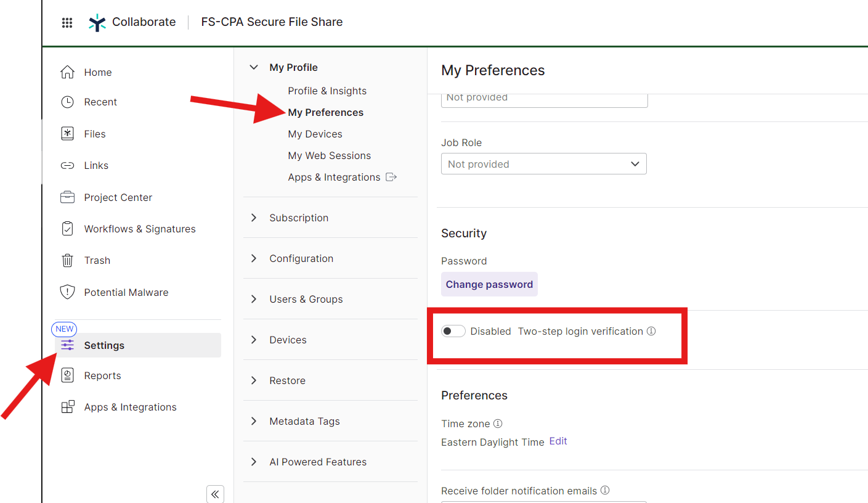Open Recent via the clock icon
The width and height of the screenshot is (868, 503).
[x=67, y=102]
